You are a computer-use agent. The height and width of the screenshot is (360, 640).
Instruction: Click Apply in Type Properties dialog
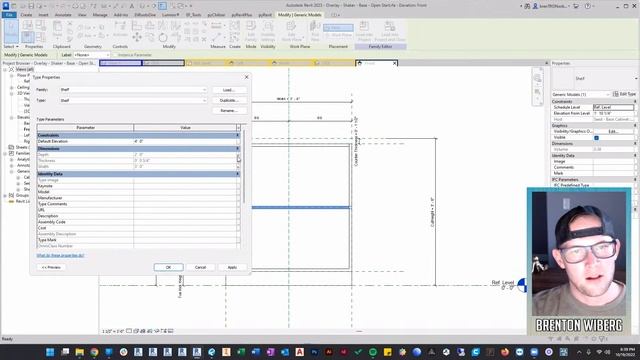(x=232, y=267)
